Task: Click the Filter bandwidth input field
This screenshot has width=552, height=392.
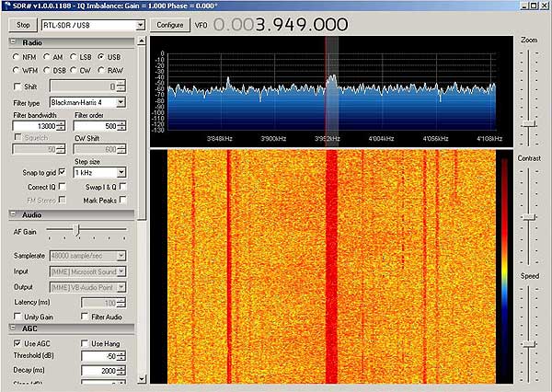Action: pyautogui.click(x=35, y=126)
